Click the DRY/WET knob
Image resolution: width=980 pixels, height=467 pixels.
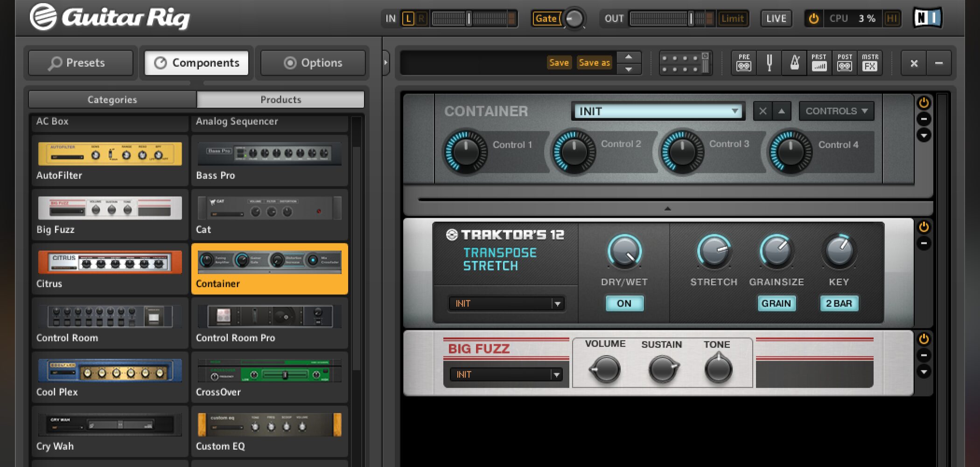624,252
